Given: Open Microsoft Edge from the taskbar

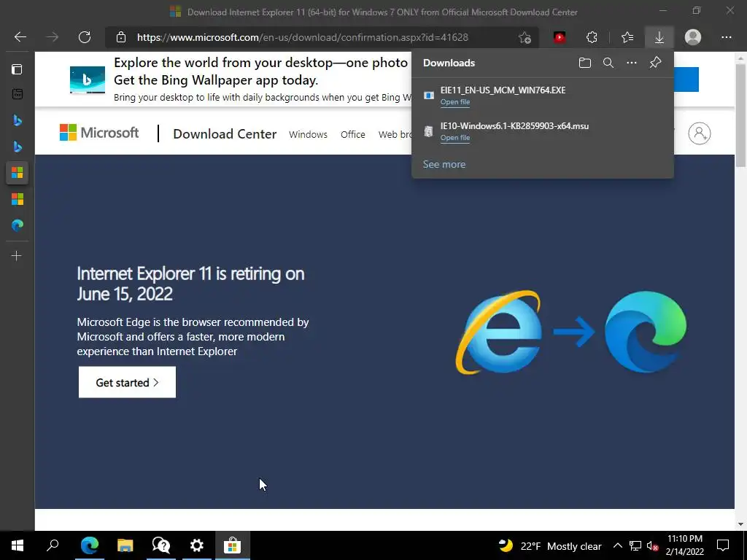Looking at the screenshot, I should 90,545.
